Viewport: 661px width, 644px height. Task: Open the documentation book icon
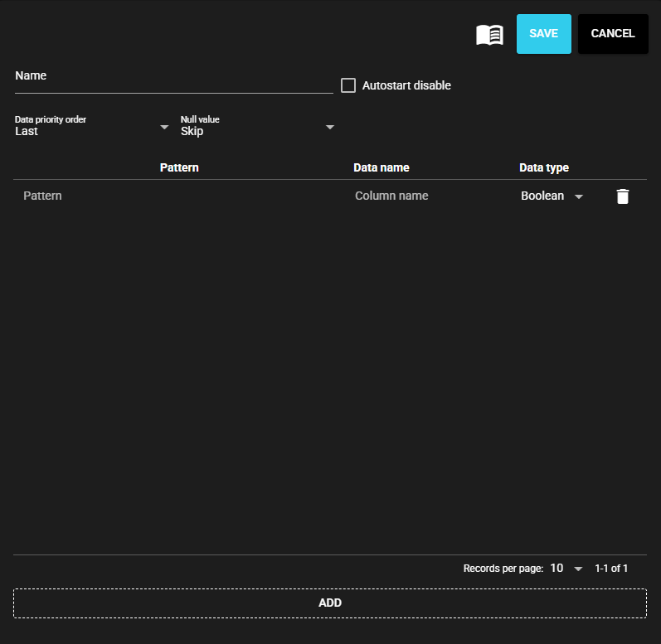click(x=489, y=35)
